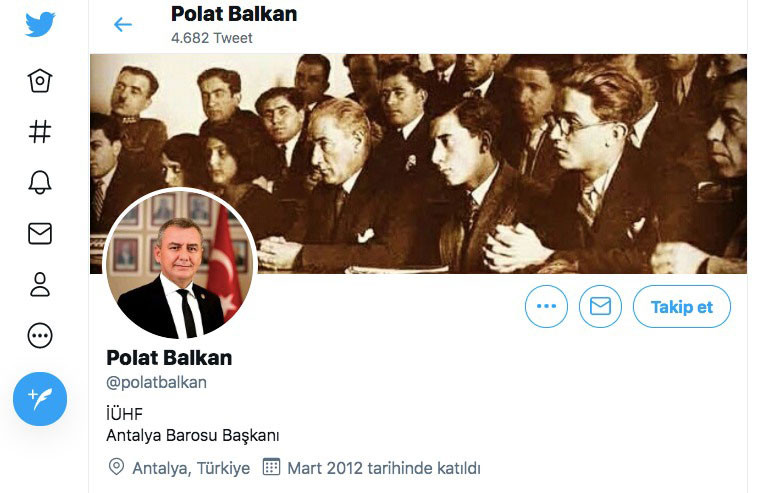781x493 pixels.
Task: Click the Antalya, Türkiye location text
Action: tap(191, 468)
